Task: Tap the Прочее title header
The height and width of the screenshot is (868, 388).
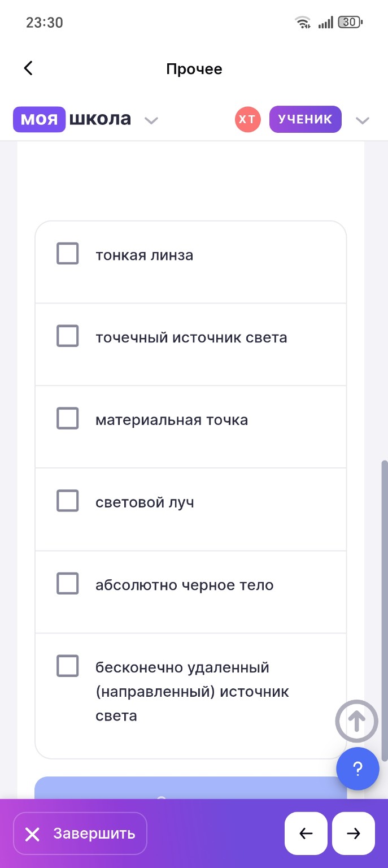Action: (x=194, y=69)
